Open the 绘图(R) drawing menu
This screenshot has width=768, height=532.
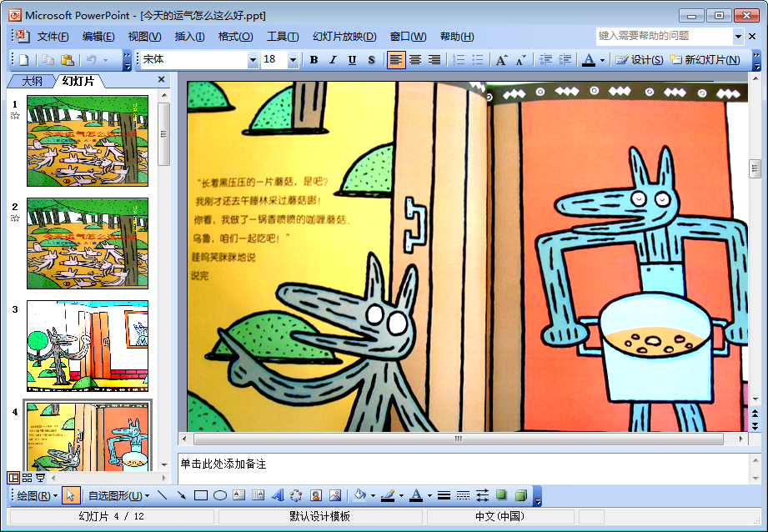(38, 496)
